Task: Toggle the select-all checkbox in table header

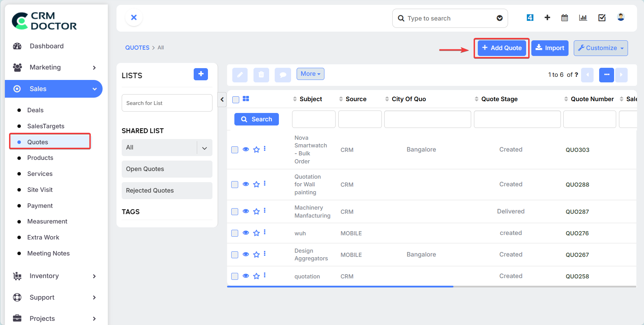Action: click(x=236, y=99)
